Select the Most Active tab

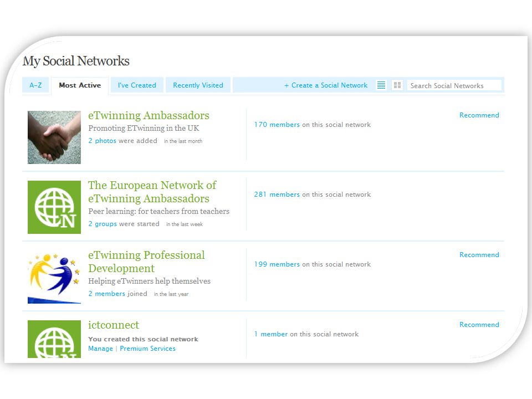coord(80,85)
